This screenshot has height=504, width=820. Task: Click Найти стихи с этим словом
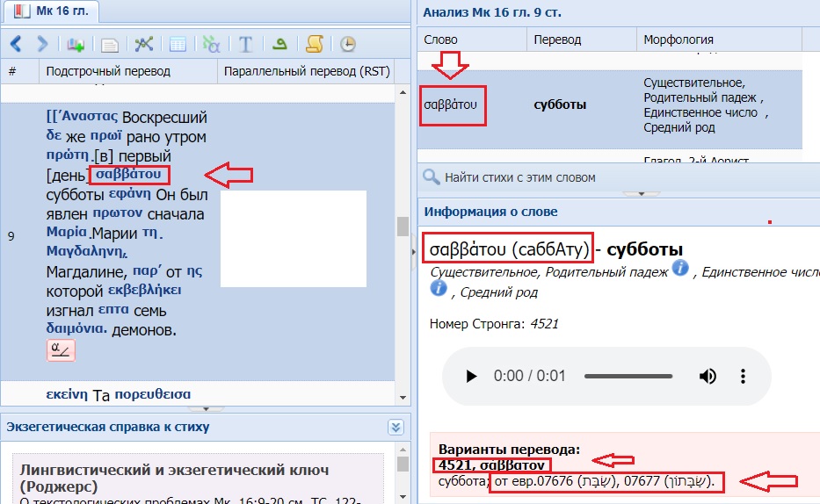coord(519,177)
